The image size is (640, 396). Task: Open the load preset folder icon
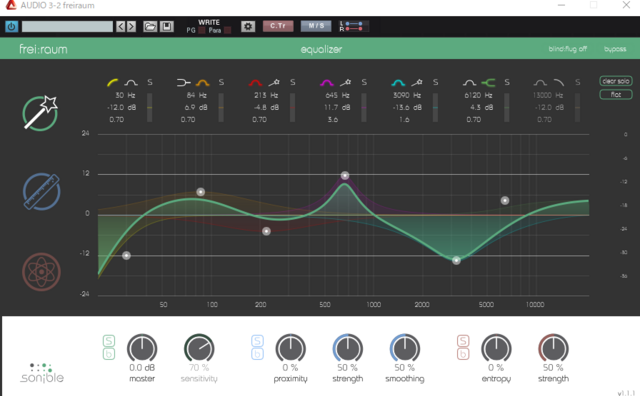(150, 27)
